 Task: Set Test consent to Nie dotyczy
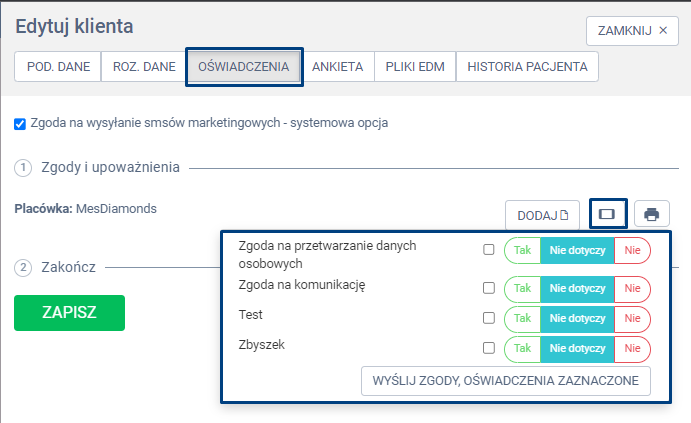pos(577,318)
